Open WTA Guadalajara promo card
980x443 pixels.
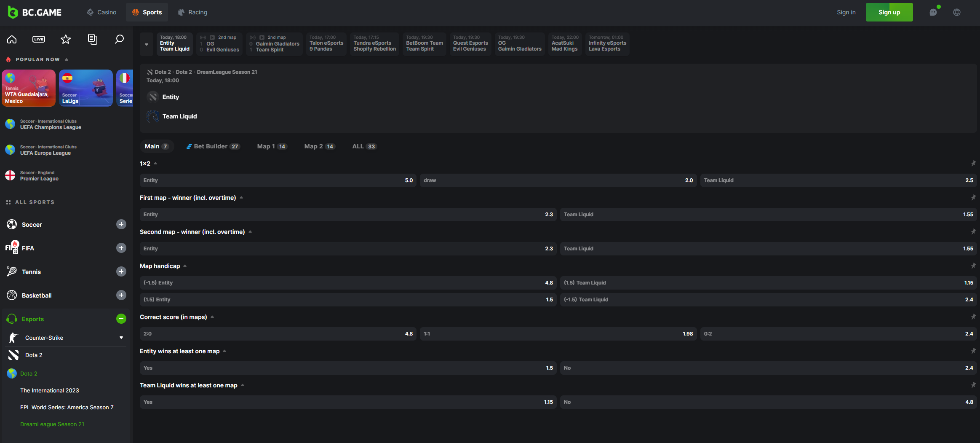point(29,88)
